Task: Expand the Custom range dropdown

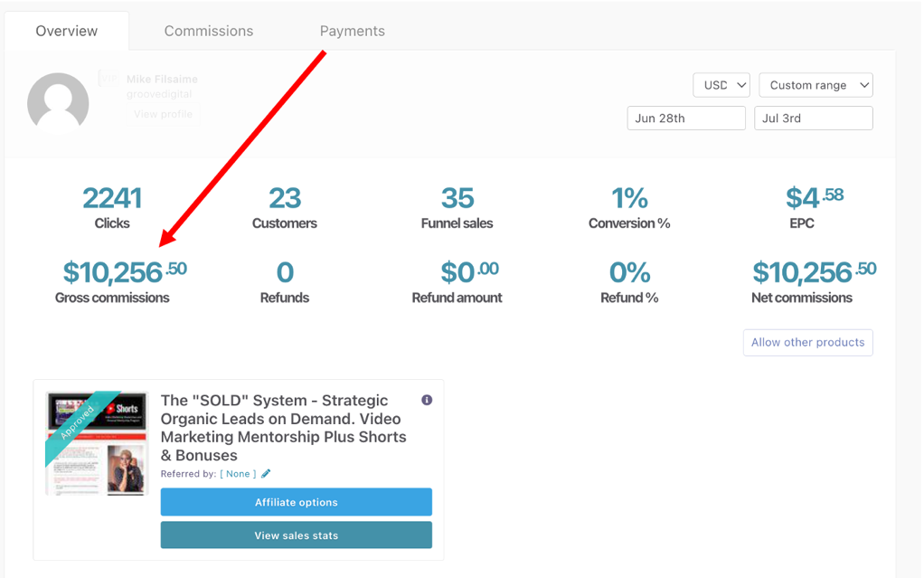Action: pos(816,85)
